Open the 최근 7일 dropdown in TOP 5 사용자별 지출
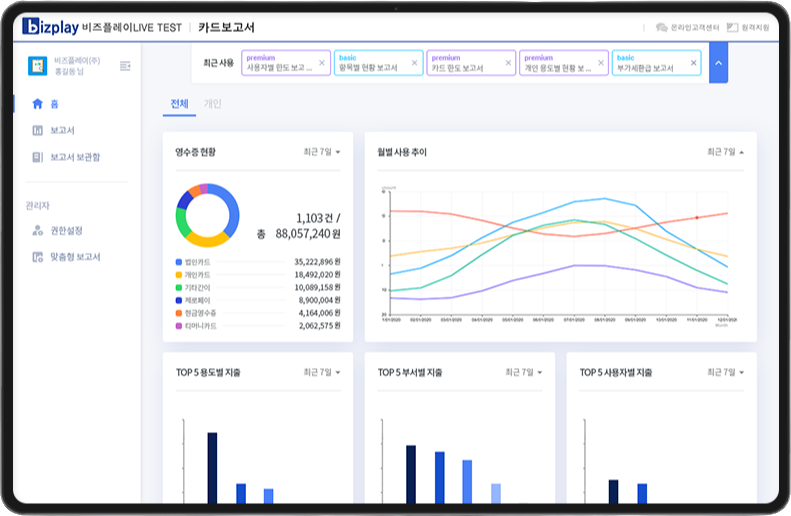The width and height of the screenshot is (791, 516). [x=725, y=372]
